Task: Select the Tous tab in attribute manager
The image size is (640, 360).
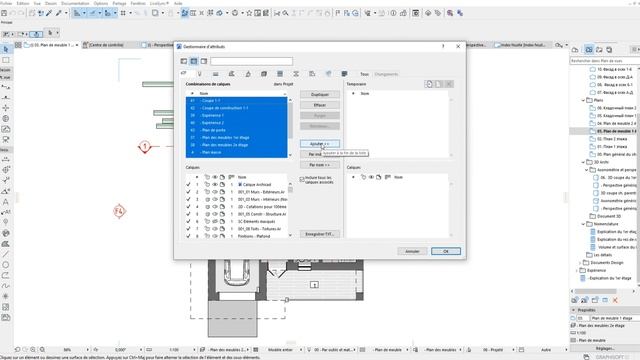Action: point(364,74)
